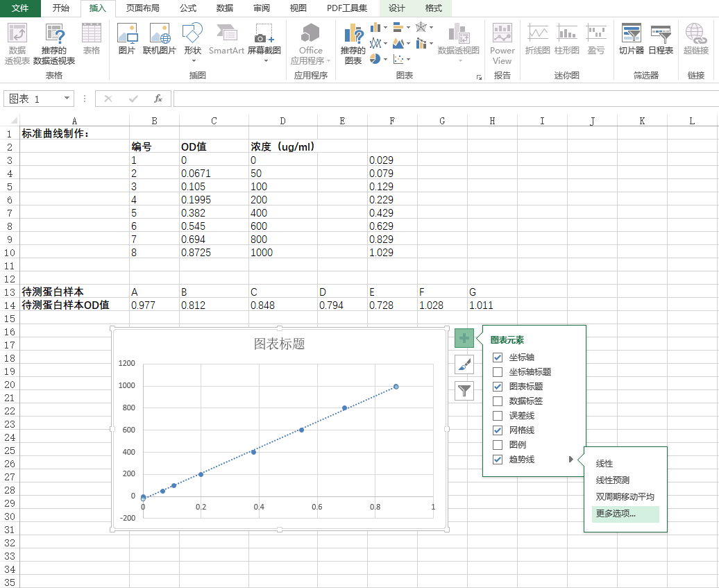Uncheck the 网格线 gridlines checkbox

pos(498,430)
